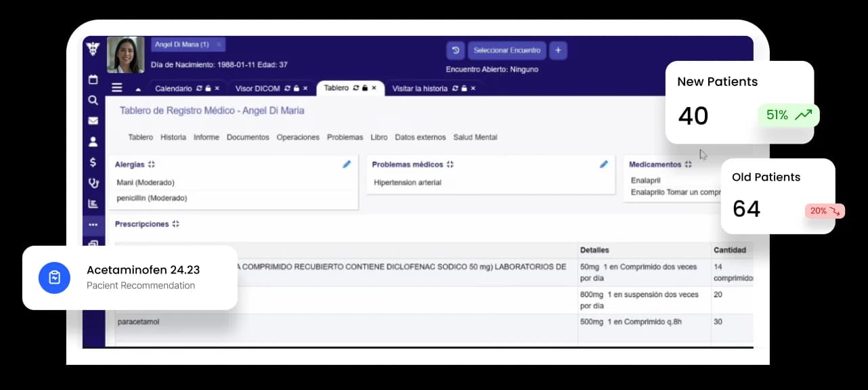Collapse the header using the up arrow
The height and width of the screenshot is (390, 868).
[x=139, y=89]
